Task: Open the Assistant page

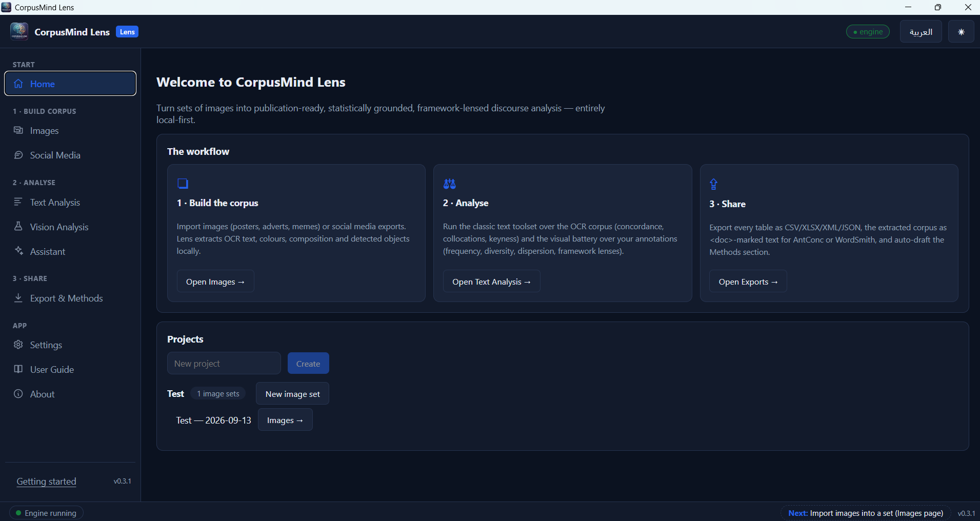Action: [70, 252]
